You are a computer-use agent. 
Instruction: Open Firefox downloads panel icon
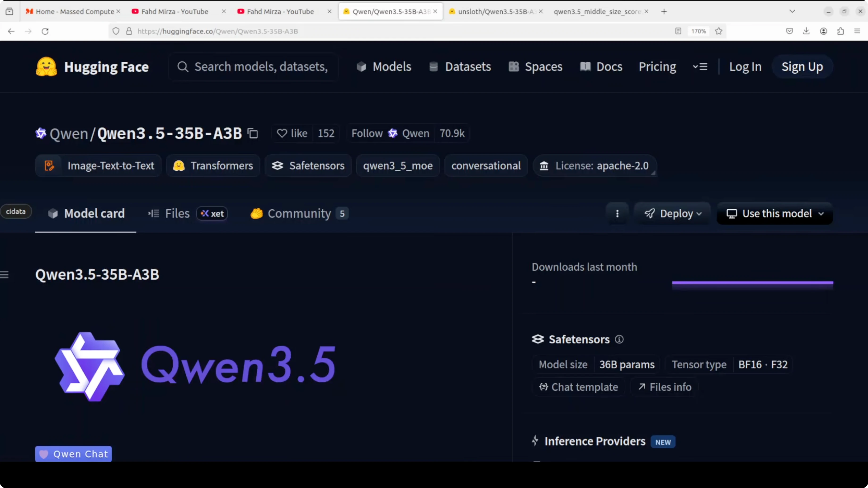tap(806, 31)
